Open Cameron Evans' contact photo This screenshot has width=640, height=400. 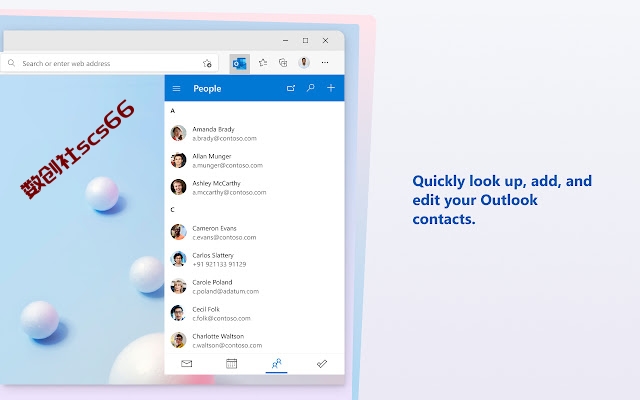[178, 232]
